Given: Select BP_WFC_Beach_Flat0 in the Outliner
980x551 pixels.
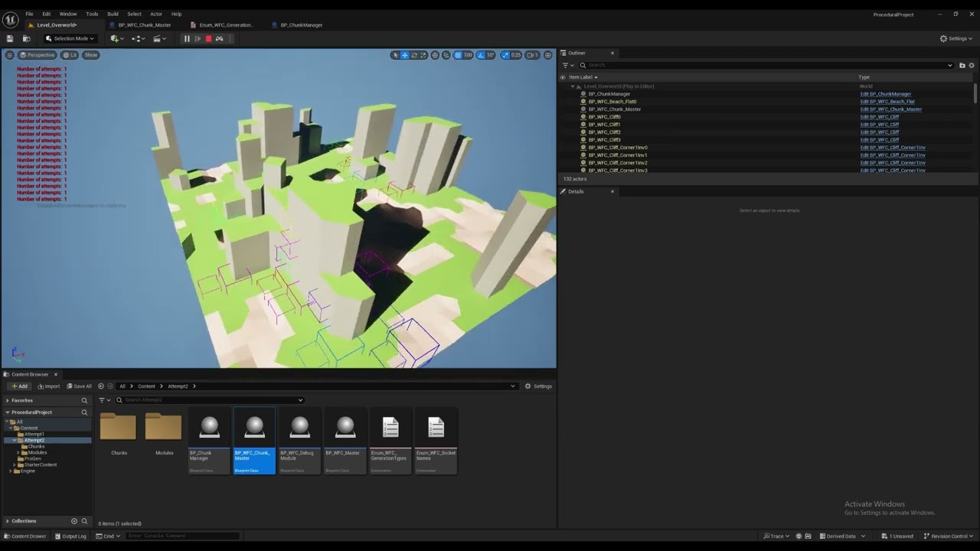Looking at the screenshot, I should [612, 102].
